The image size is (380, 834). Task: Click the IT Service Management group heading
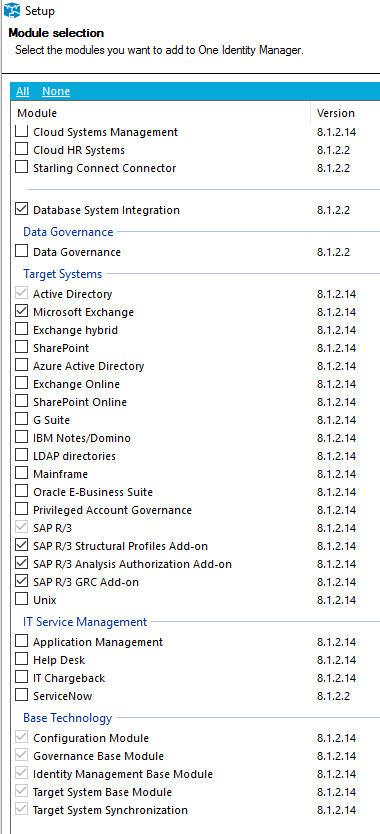pyautogui.click(x=85, y=621)
